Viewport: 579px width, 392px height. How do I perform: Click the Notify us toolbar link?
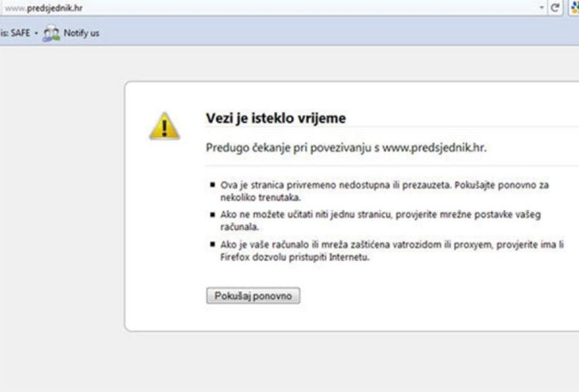tap(81, 33)
